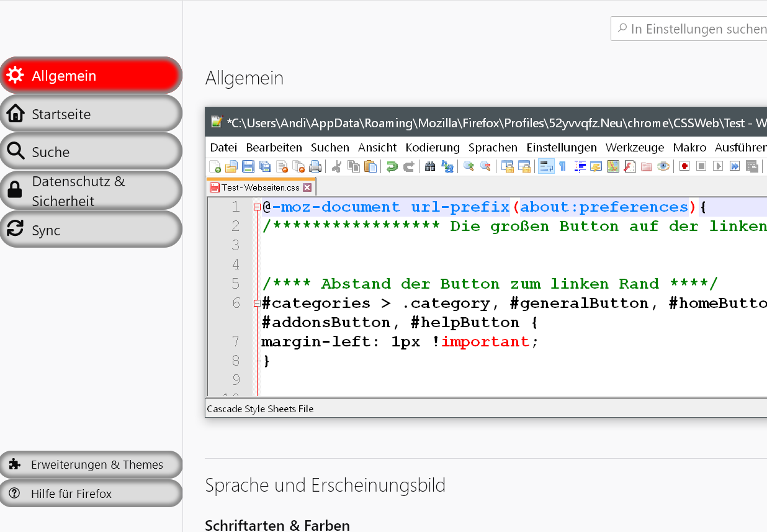The image size is (767, 532).
Task: Save the current file with the floppy icon
Action: (248, 166)
